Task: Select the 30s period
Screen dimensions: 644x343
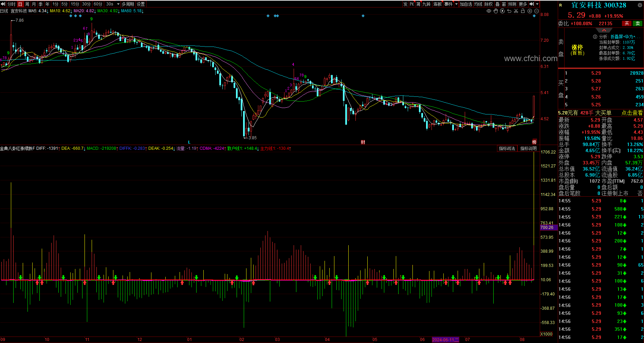Action: (x=110, y=4)
